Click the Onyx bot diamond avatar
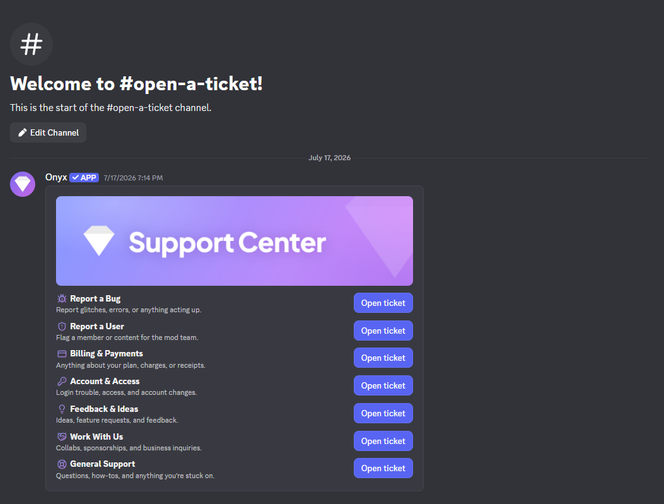Image resolution: width=664 pixels, height=504 pixels. pos(22,184)
